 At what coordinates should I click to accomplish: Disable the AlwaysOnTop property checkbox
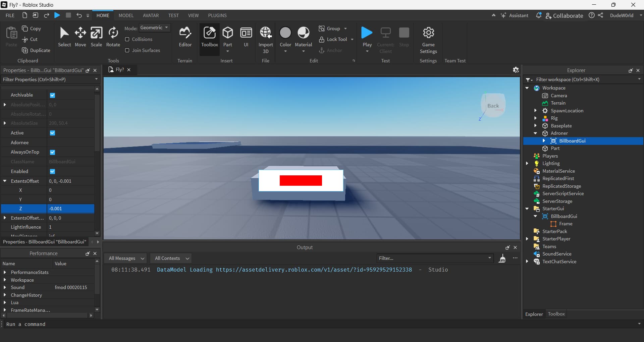pos(52,152)
